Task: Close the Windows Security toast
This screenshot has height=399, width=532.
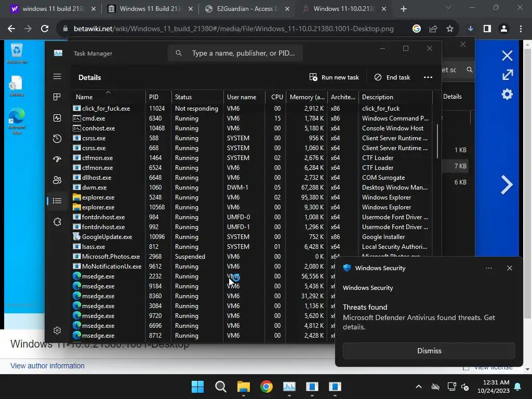Action: point(509,268)
